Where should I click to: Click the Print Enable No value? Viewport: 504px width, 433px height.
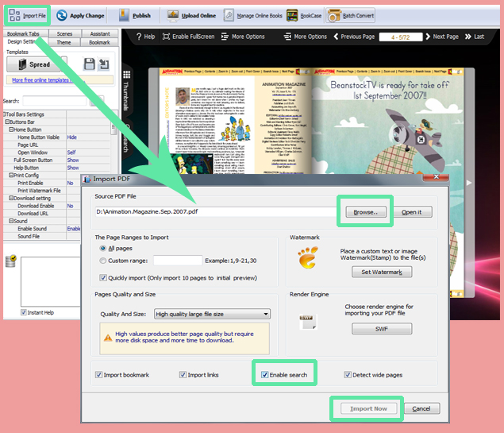click(70, 183)
